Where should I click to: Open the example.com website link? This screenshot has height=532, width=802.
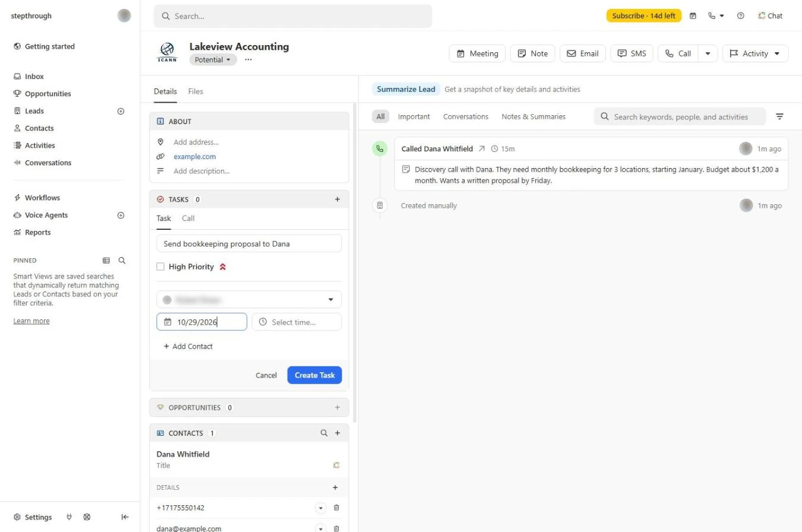click(x=195, y=157)
